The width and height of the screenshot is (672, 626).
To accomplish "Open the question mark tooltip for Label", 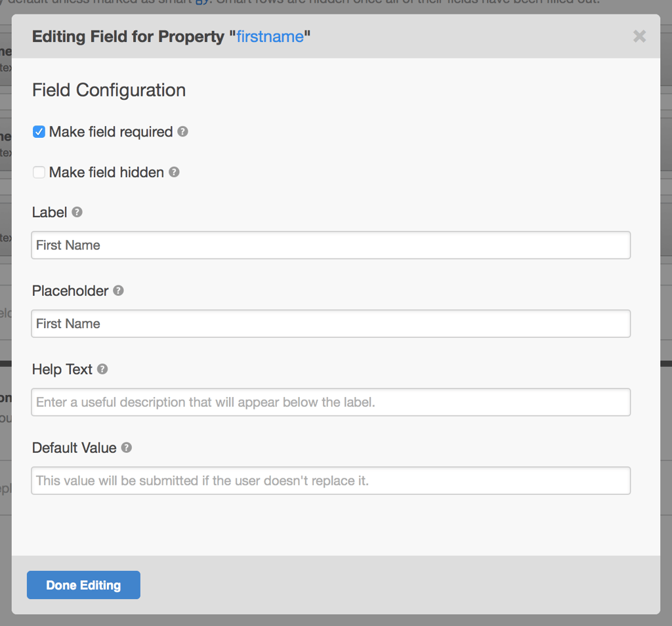I will [77, 212].
